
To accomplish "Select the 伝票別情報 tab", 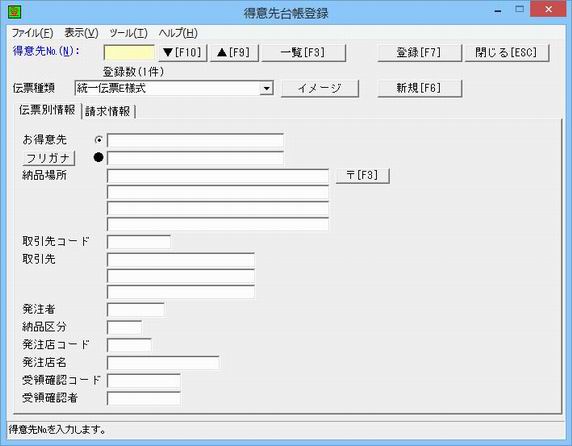I will click(47, 110).
